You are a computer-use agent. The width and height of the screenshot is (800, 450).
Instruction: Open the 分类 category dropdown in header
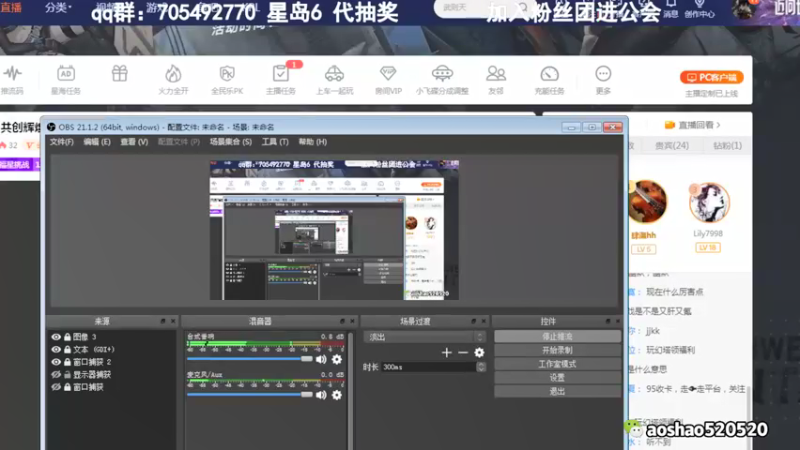pyautogui.click(x=58, y=7)
